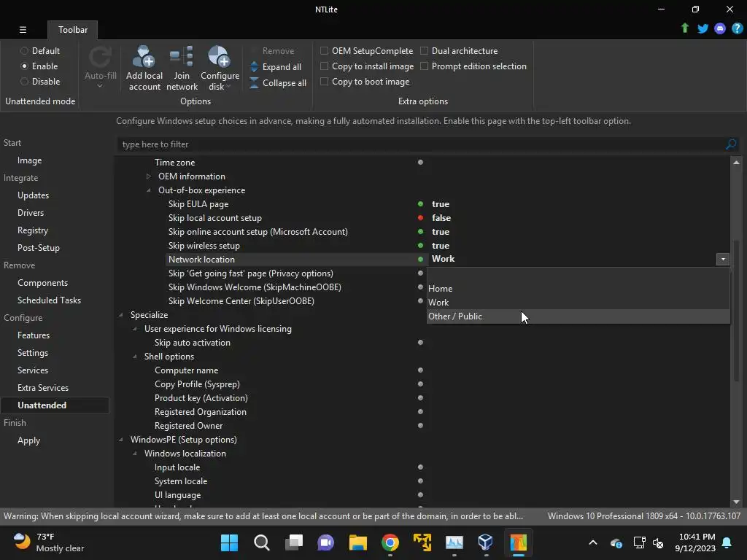This screenshot has width=747, height=560.
Task: Open the dropdown arrow under Auto-fill
Action: (x=100, y=86)
